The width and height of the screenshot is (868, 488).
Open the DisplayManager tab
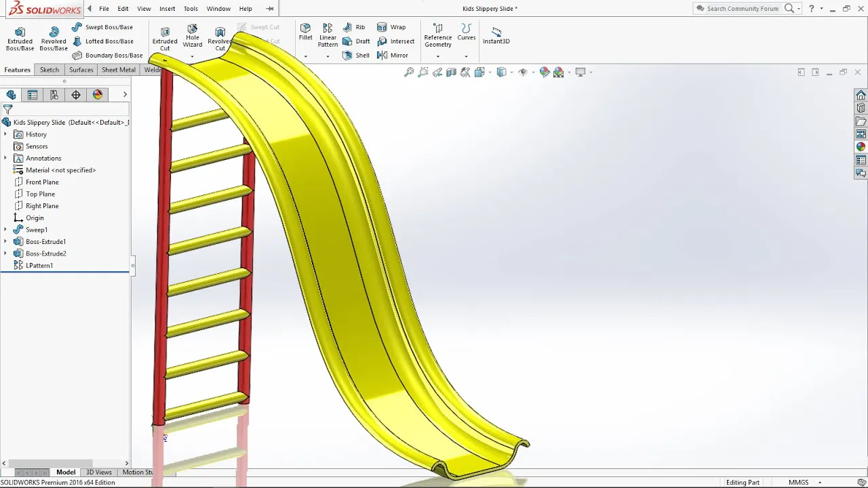point(98,95)
